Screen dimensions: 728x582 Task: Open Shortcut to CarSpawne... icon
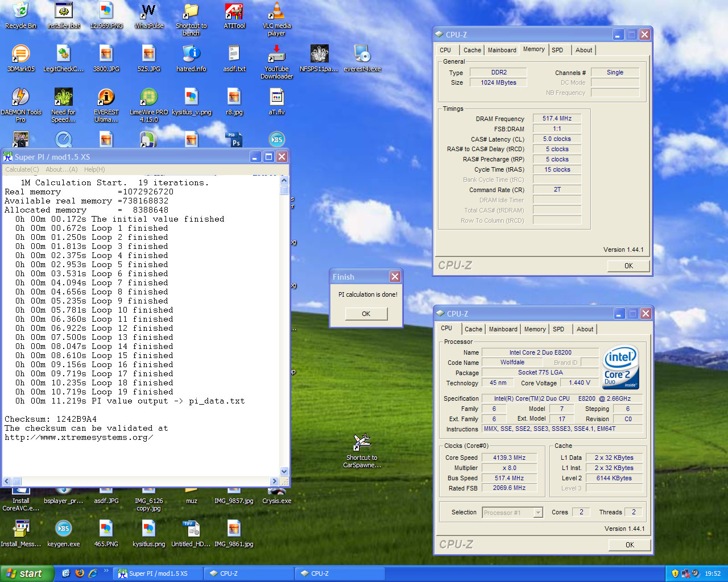pos(362,451)
